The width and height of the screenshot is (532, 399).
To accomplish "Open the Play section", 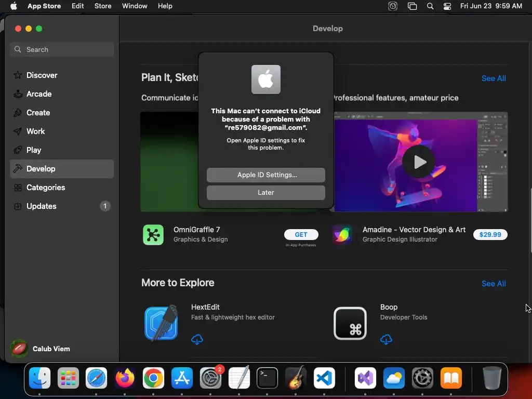I will point(62,150).
